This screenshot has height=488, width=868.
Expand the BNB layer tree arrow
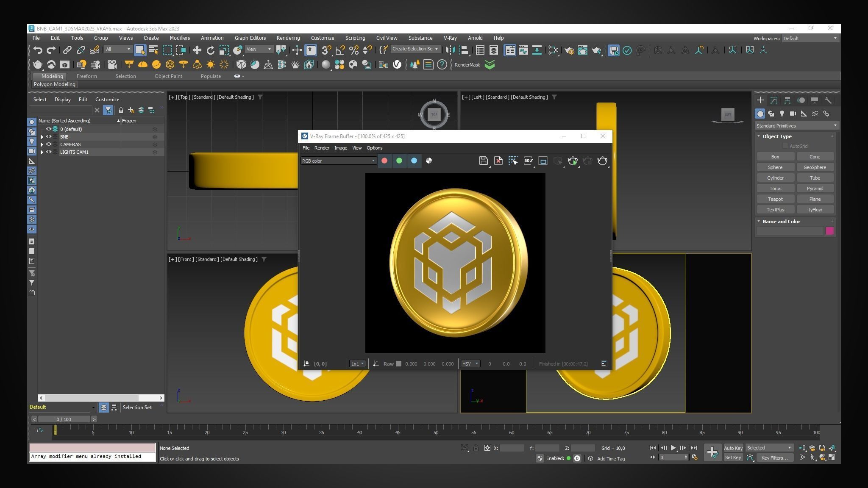pos(42,137)
